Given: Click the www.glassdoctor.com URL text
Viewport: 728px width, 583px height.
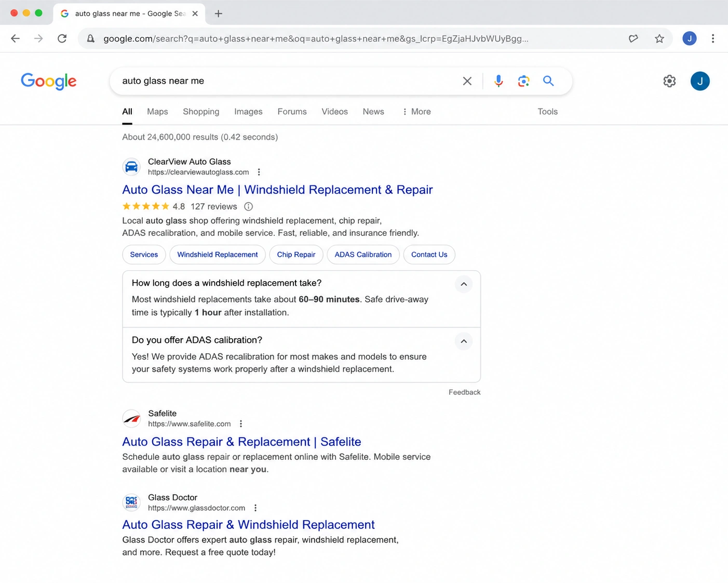Looking at the screenshot, I should [x=196, y=508].
